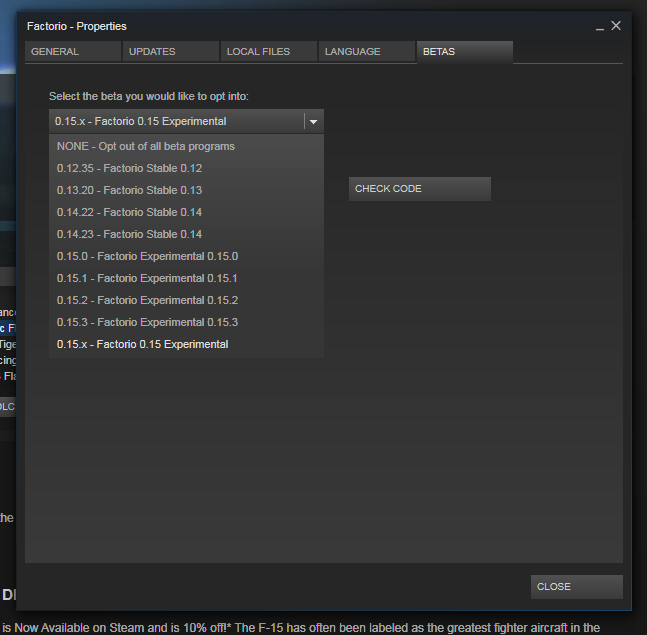Select 0.15.x Experimental in dropdown list
The width and height of the screenshot is (647, 635).
[x=186, y=345]
